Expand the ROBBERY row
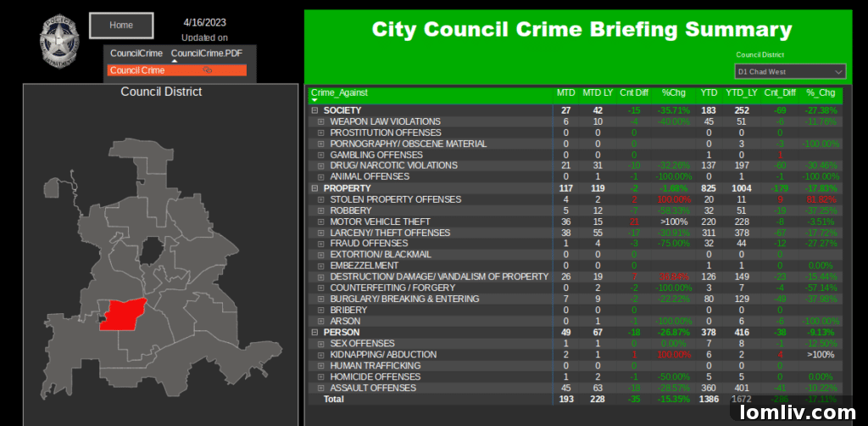 coord(321,211)
